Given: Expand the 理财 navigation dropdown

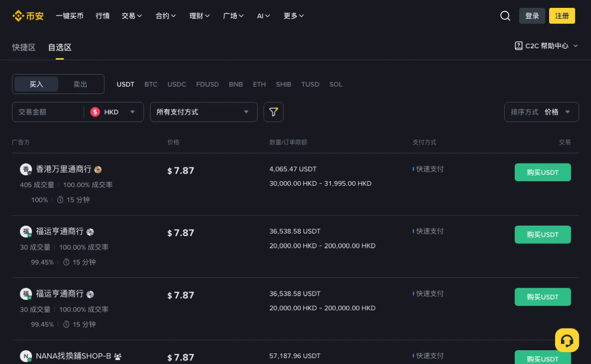Looking at the screenshot, I should pos(200,16).
